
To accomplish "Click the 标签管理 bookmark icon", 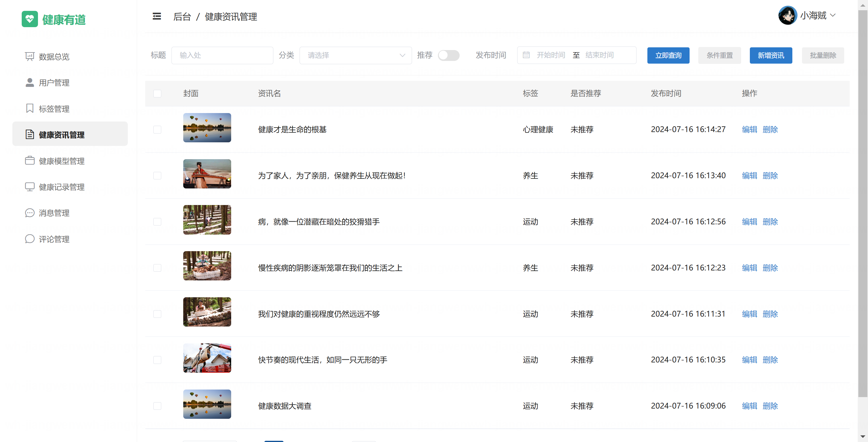I will tap(30, 109).
